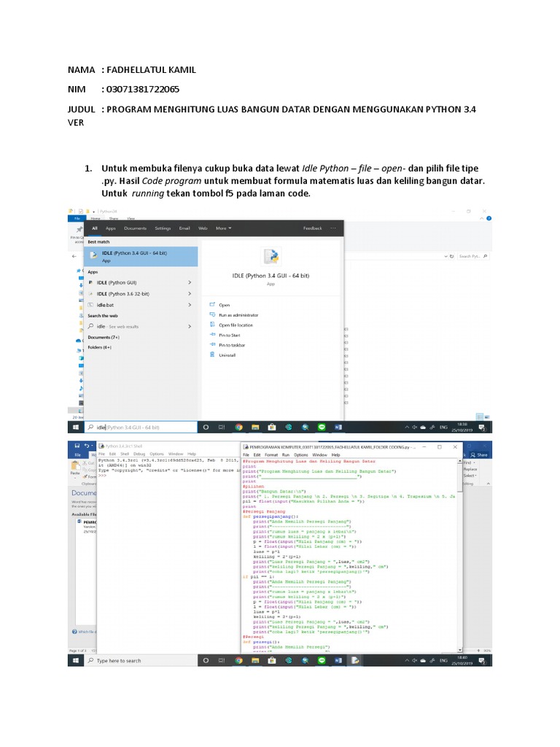The width and height of the screenshot is (560, 747).
Task: Open LINE app in taskbar below search panel
Action: tap(322, 427)
